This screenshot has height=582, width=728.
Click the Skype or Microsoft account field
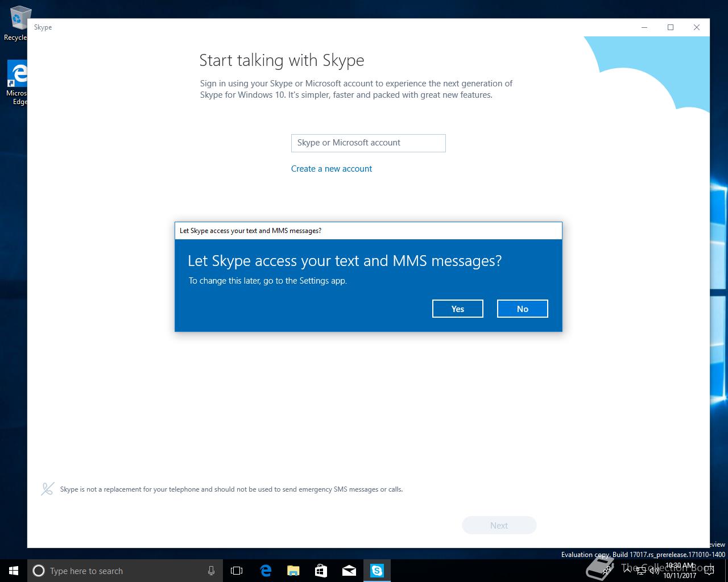(368, 143)
